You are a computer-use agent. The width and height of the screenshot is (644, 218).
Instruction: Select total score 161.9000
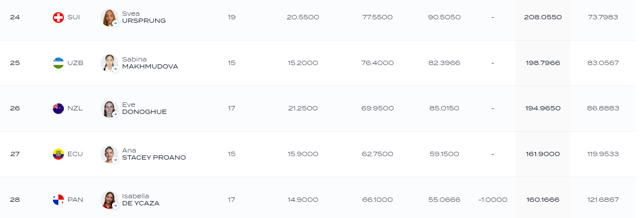click(x=543, y=154)
